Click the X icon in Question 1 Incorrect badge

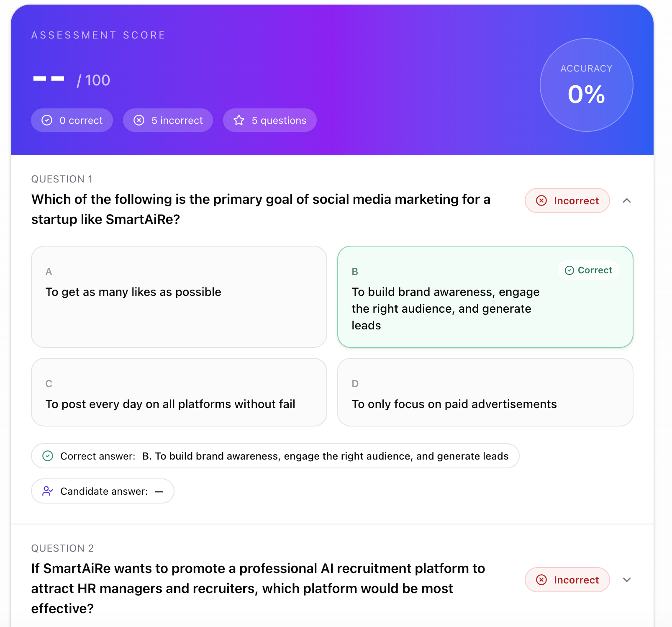click(541, 201)
